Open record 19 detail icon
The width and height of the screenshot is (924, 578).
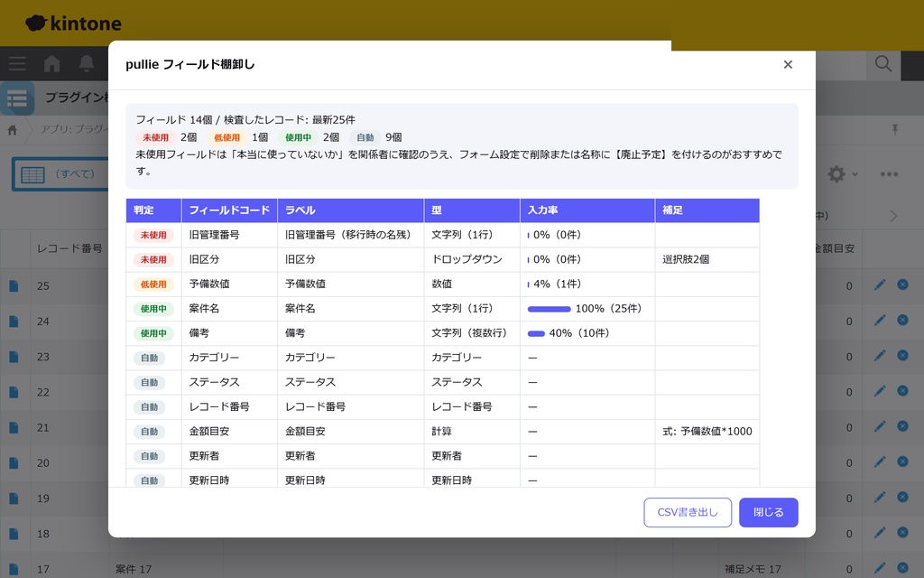point(14,499)
